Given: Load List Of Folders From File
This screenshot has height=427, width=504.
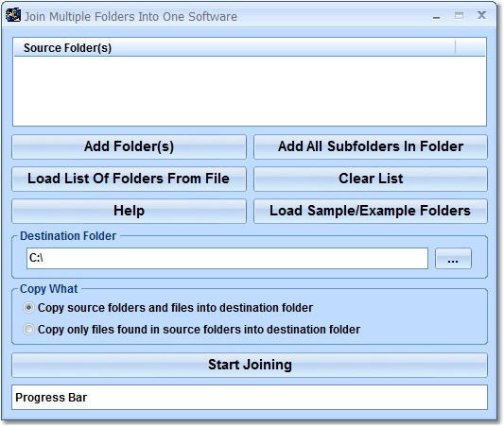Looking at the screenshot, I should [129, 179].
